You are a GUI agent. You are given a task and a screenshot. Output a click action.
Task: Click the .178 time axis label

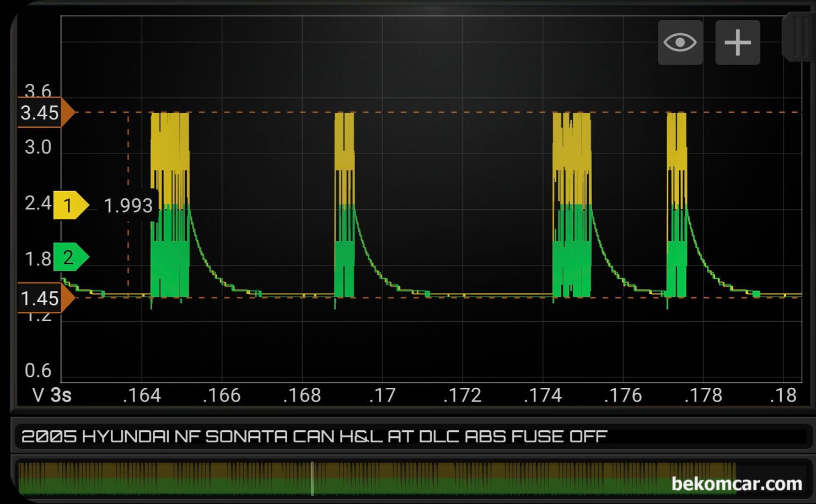(704, 395)
